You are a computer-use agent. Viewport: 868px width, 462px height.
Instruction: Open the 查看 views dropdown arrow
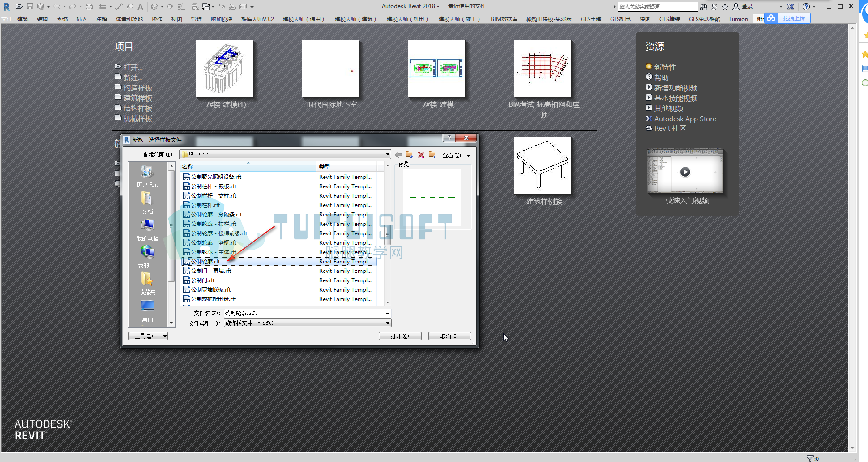[469, 155]
